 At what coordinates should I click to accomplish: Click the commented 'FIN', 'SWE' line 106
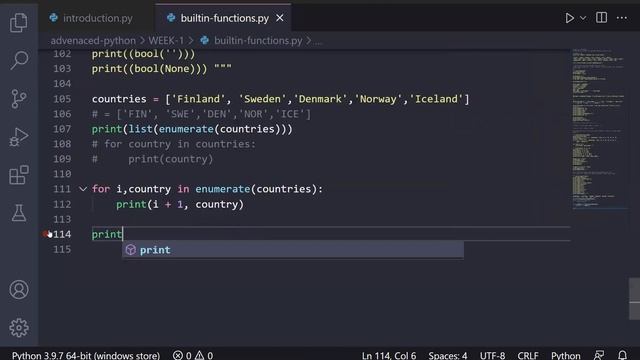point(201,114)
